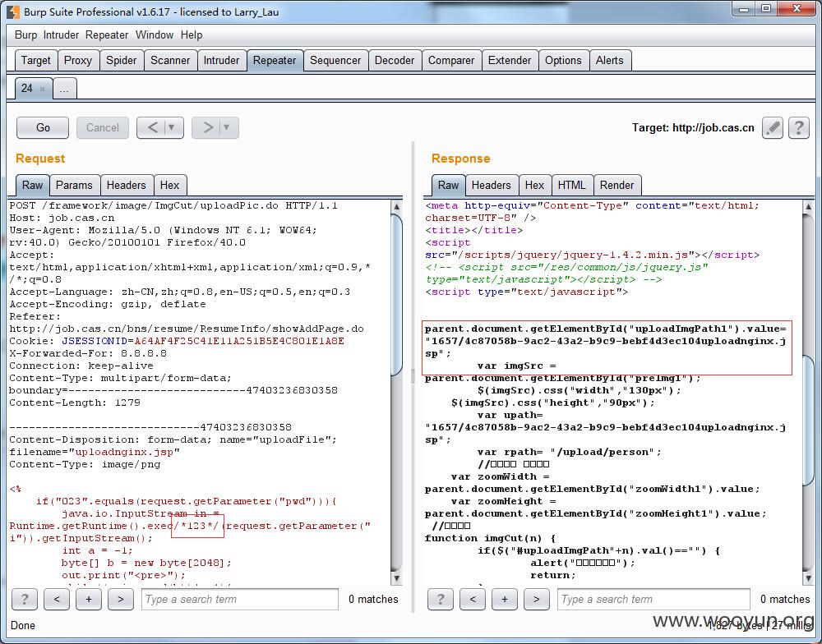Click the response search term field
822x644 pixels.
coord(653,599)
